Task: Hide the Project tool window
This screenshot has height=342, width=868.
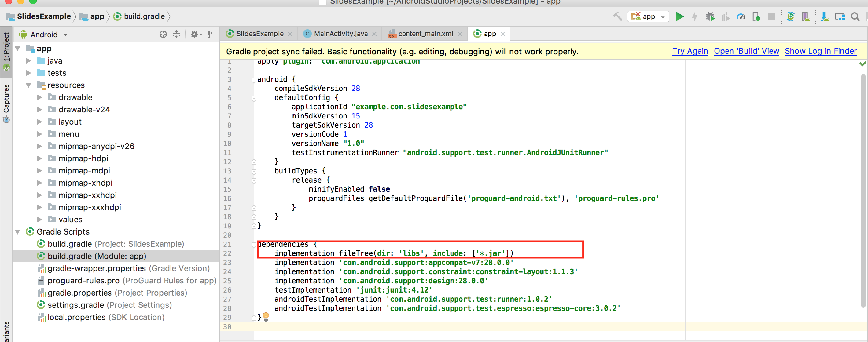Action: [x=211, y=34]
